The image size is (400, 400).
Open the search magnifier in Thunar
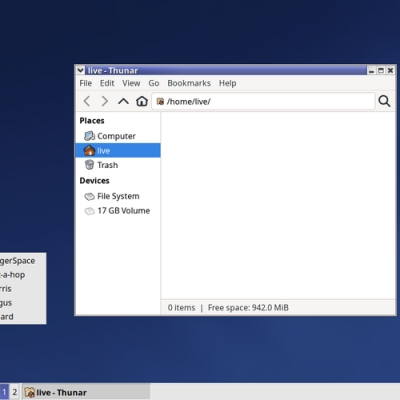384,101
